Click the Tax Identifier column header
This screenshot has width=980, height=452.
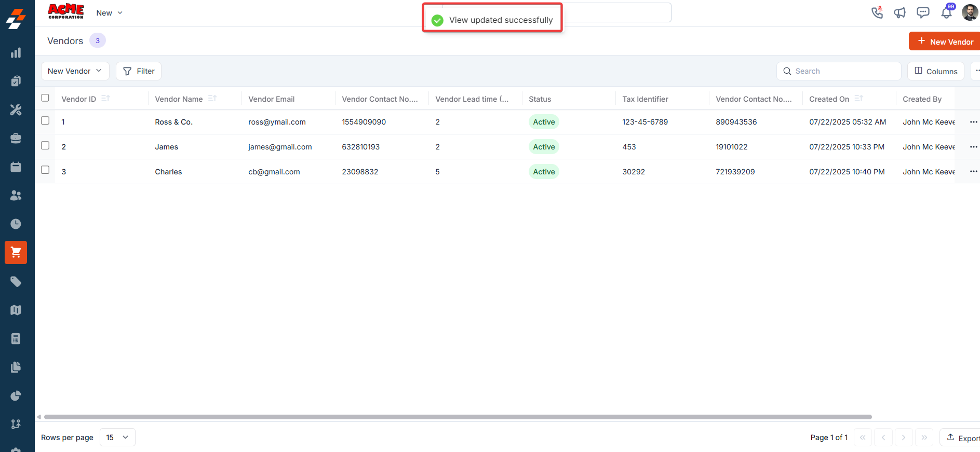[x=646, y=99]
